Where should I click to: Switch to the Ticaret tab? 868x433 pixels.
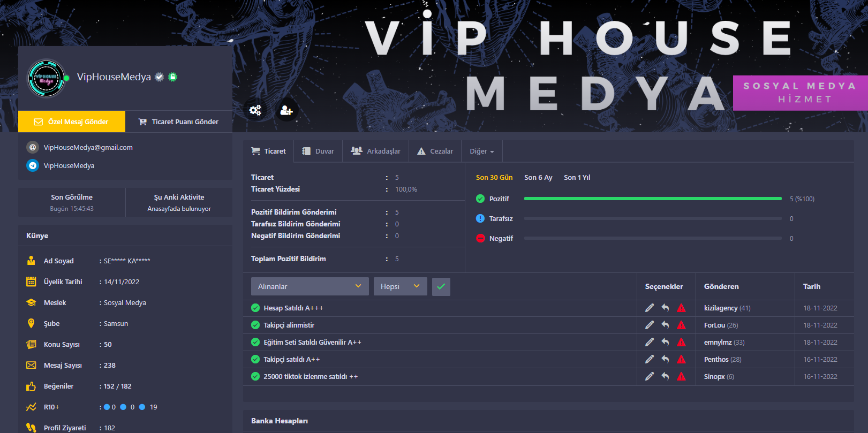click(269, 151)
